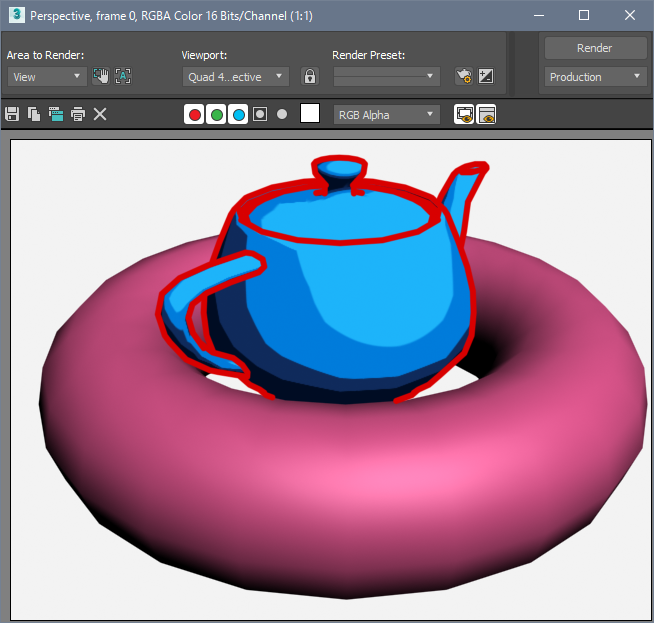Toggle the red channel display
This screenshot has width=654, height=623.
pyautogui.click(x=194, y=115)
